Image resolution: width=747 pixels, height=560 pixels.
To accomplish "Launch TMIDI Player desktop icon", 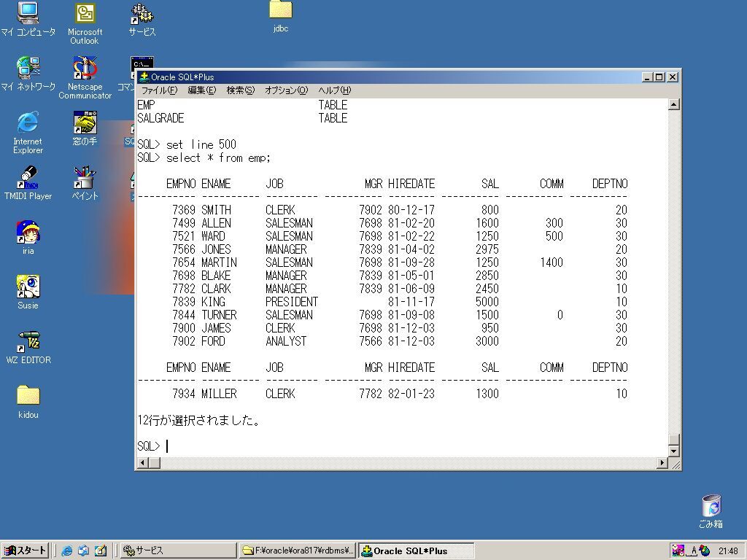I will (28, 183).
